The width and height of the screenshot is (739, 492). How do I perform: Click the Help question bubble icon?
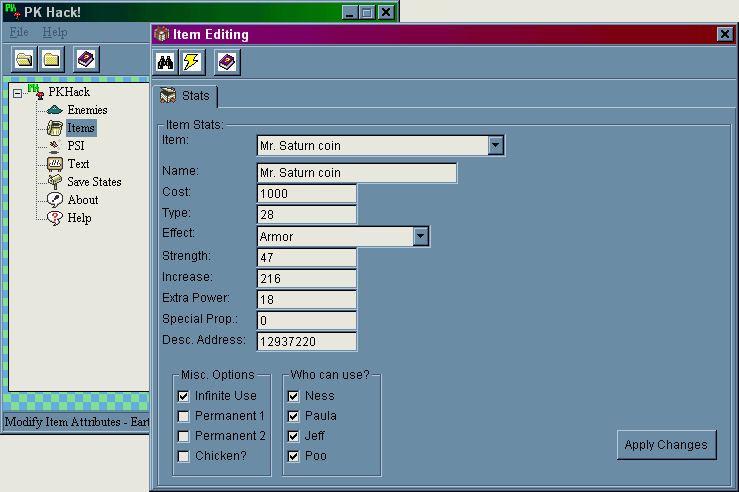click(x=55, y=218)
